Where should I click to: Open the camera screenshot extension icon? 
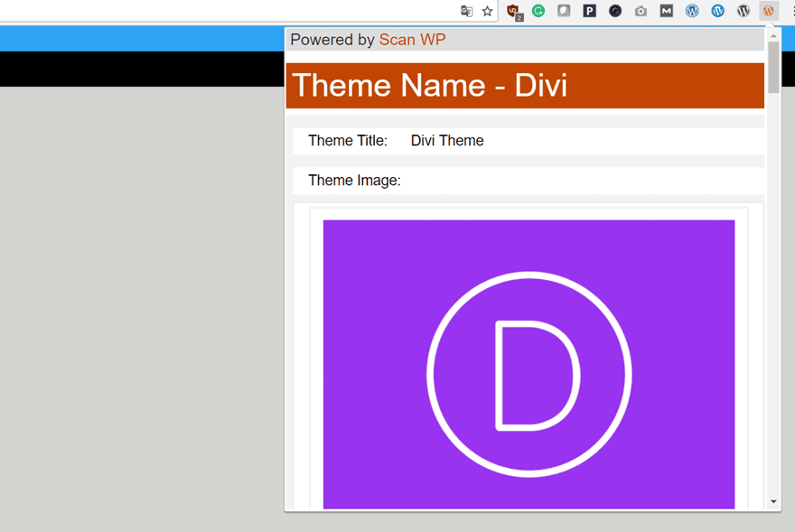641,11
